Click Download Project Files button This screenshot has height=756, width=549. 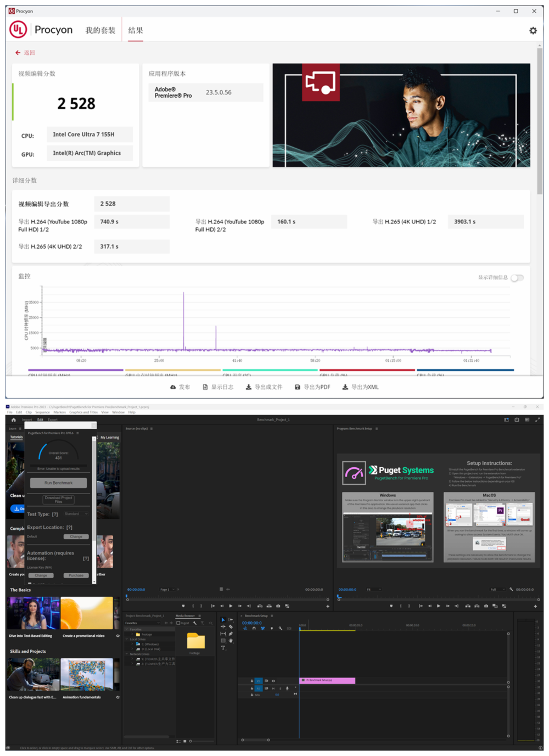[x=58, y=499]
